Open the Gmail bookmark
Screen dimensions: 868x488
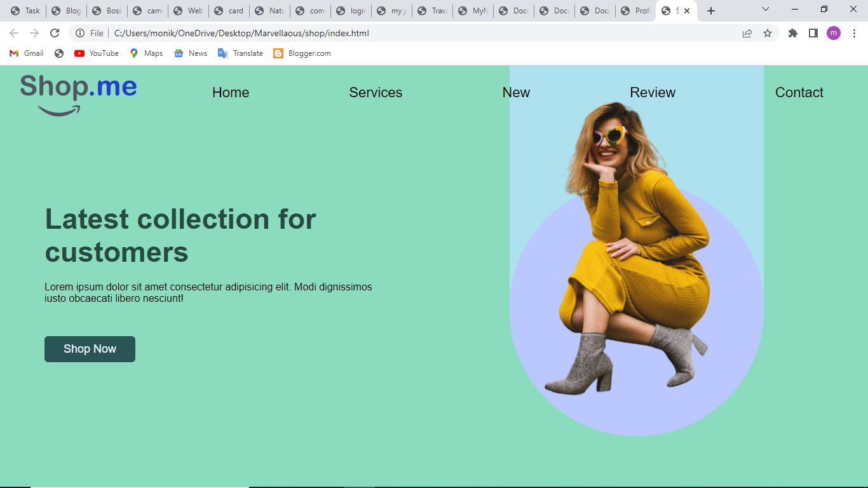(x=27, y=53)
